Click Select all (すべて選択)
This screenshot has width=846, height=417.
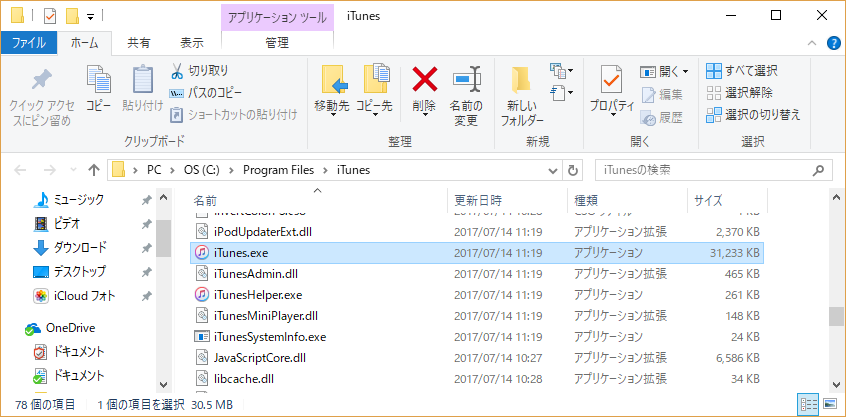(x=742, y=70)
